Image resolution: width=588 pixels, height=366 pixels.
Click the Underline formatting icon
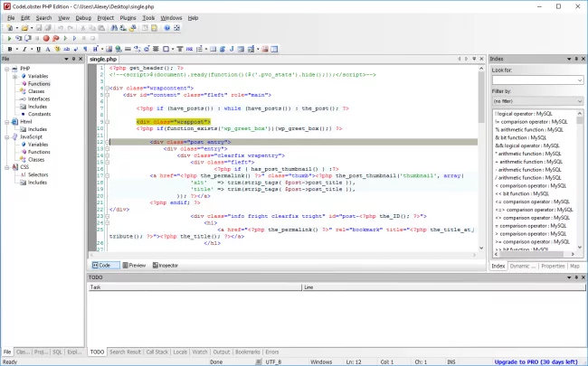pos(38,49)
